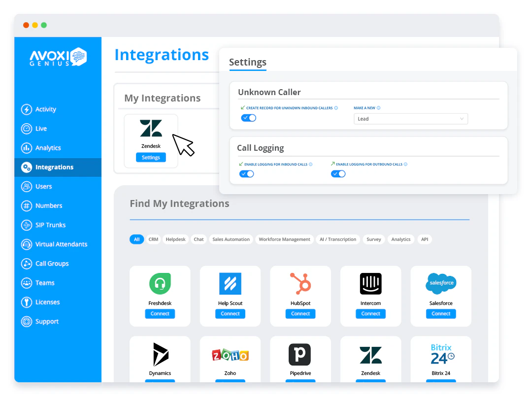Disable logging for outbound calls
Screen dimensions: 532x401
(x=338, y=173)
